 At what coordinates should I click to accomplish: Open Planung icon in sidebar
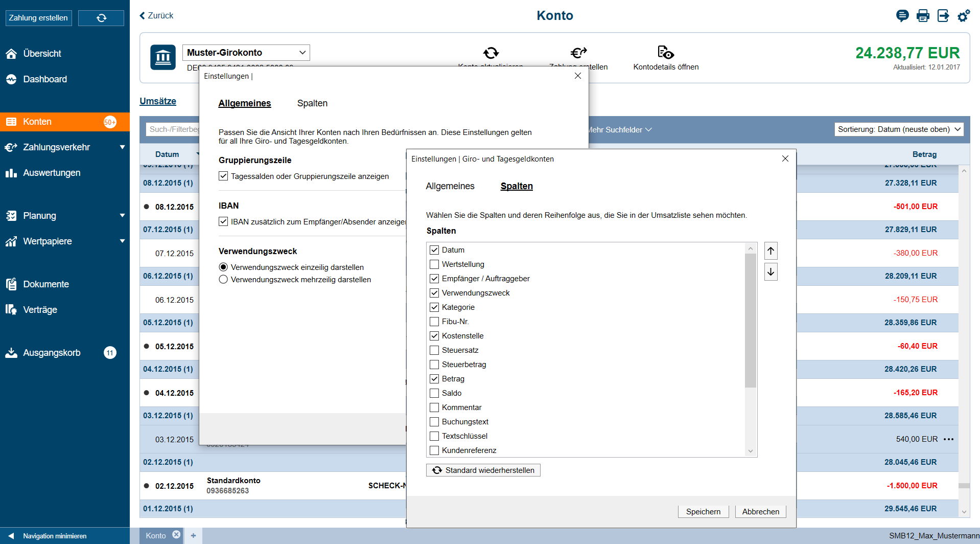point(11,216)
